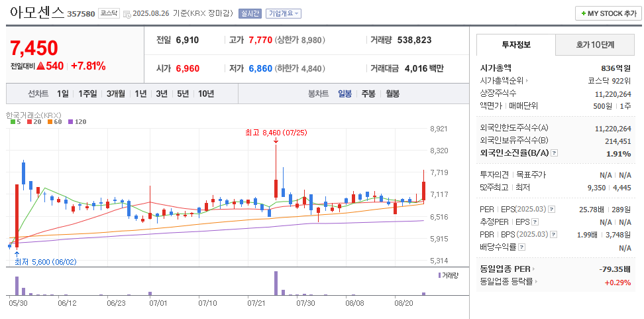Click the 아모센스 stock name
644x319 pixels.
click(37, 13)
